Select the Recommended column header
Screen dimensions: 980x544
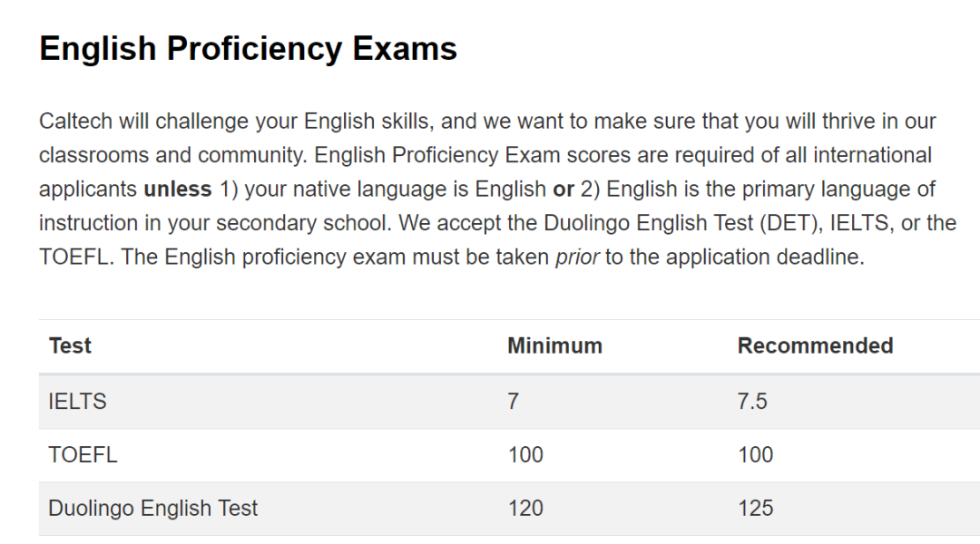tap(815, 345)
